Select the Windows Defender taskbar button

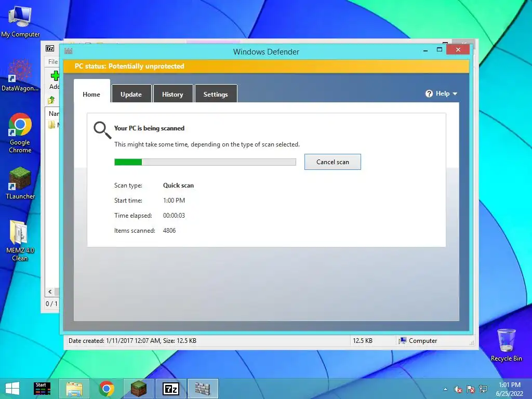tap(203, 389)
